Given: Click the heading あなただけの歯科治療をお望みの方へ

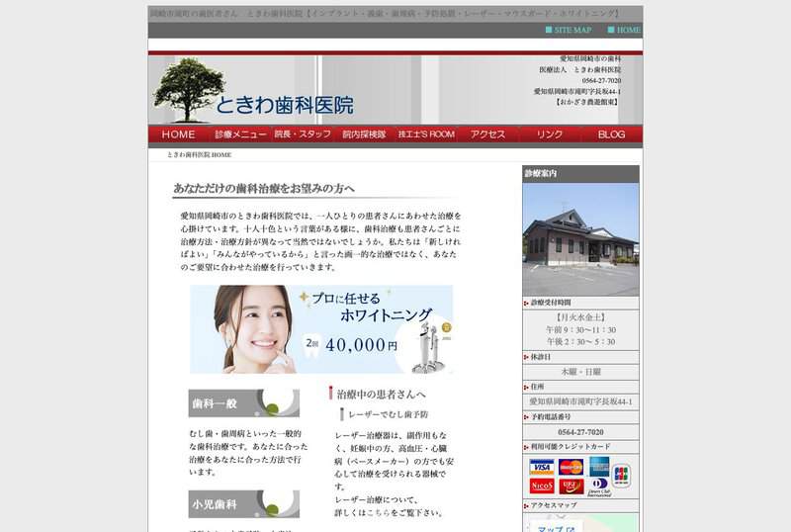Looking at the screenshot, I should 264,189.
